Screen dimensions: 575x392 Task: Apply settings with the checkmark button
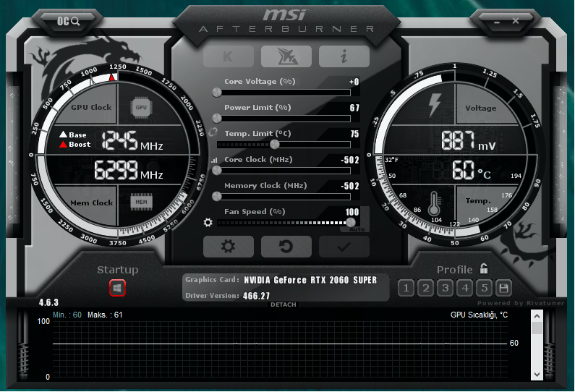[344, 247]
